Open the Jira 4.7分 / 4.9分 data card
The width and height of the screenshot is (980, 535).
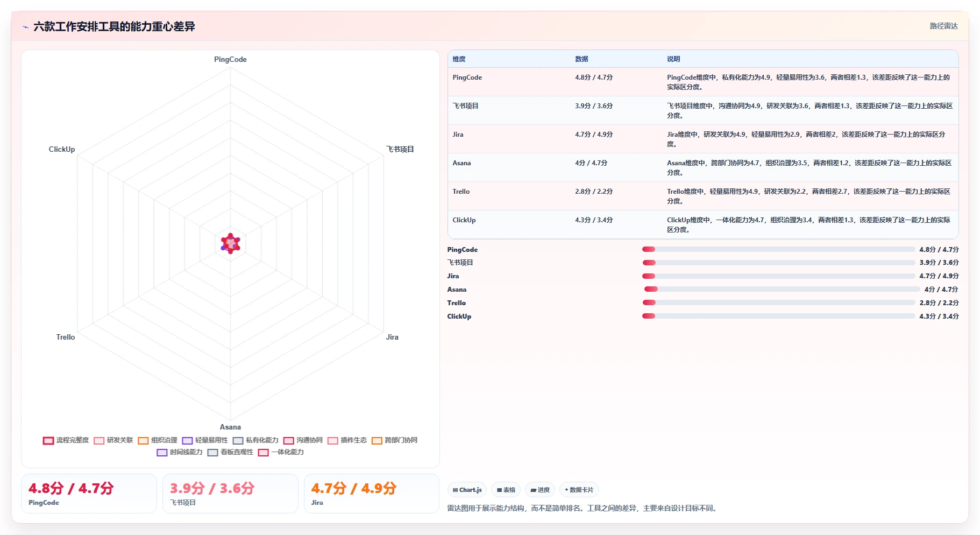(372, 494)
